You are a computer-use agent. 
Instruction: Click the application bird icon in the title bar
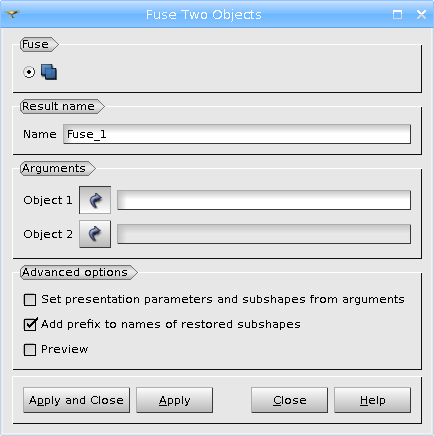(12, 14)
